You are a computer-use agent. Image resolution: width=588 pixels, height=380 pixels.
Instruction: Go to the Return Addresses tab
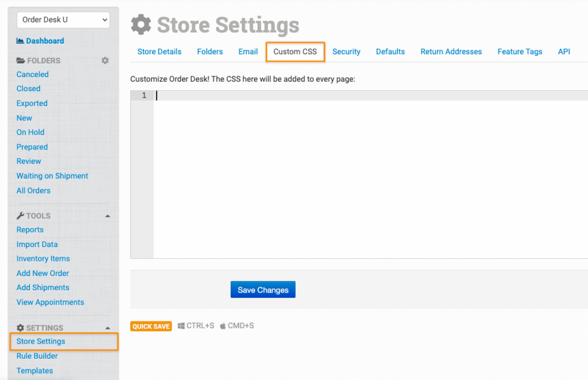coord(451,52)
